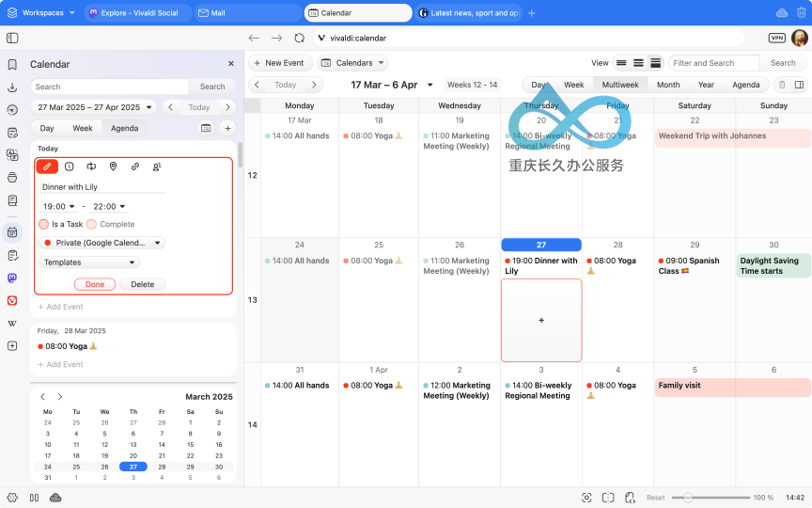Go back in browsing history

pyautogui.click(x=254, y=38)
